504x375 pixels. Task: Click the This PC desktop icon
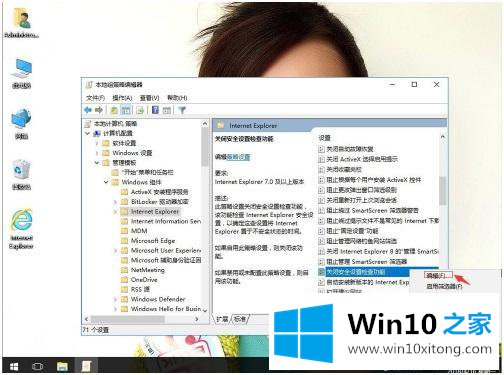(22, 73)
